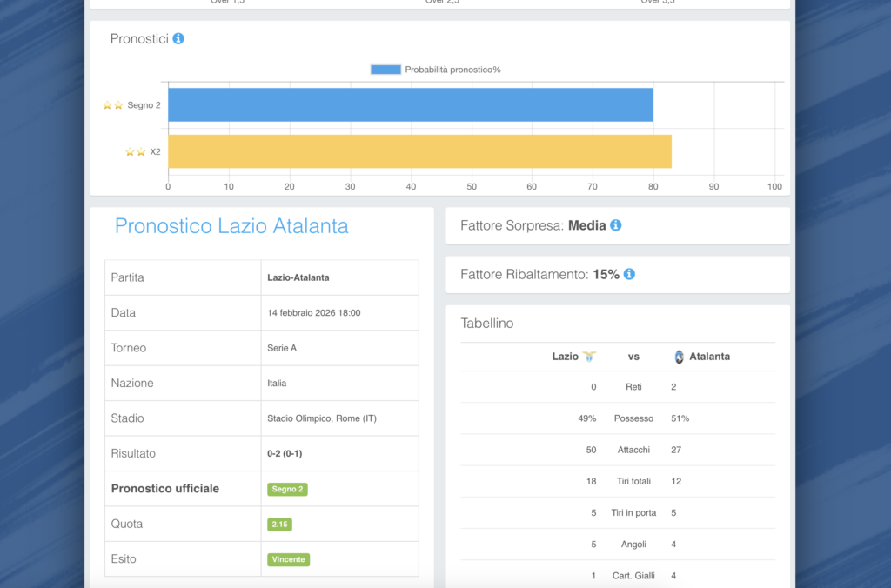Click the yellow X2 probability bar
This screenshot has width=891, height=588.
(x=419, y=151)
